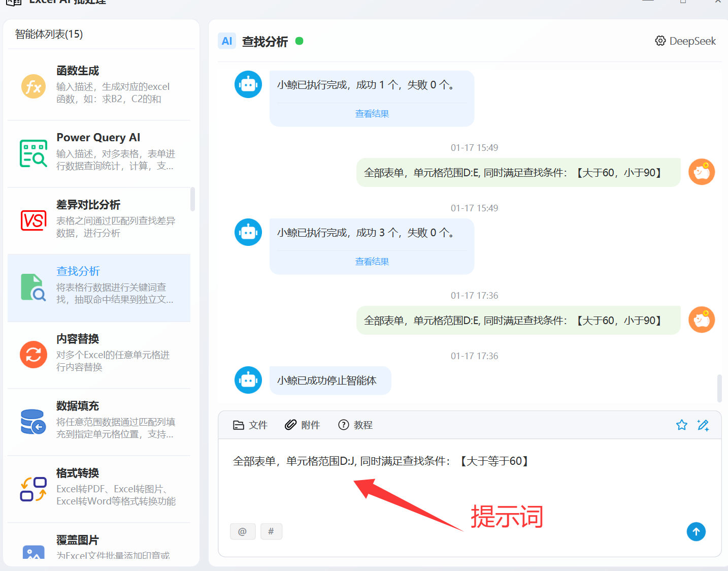
Task: Click the 差异对比分析 VS icon
Action: tap(34, 220)
